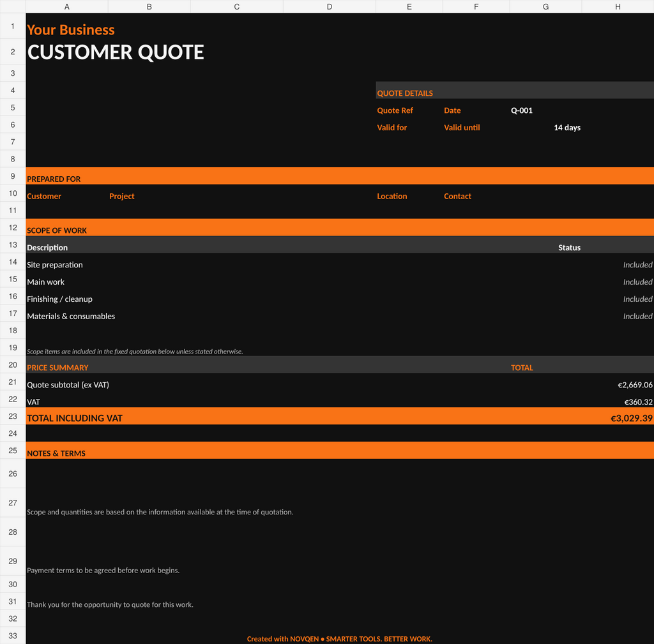Click 'Included' status for Main work
The image size is (654, 644).
pyautogui.click(x=638, y=281)
